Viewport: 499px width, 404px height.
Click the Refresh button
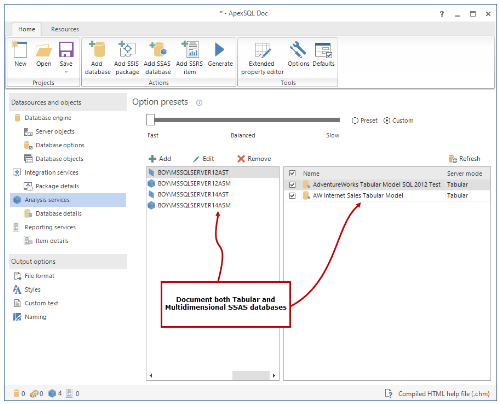tap(464, 159)
